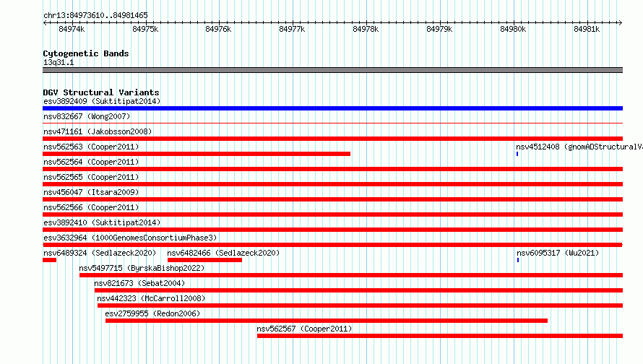Select the nsv5497715 red bar

click(x=351, y=275)
